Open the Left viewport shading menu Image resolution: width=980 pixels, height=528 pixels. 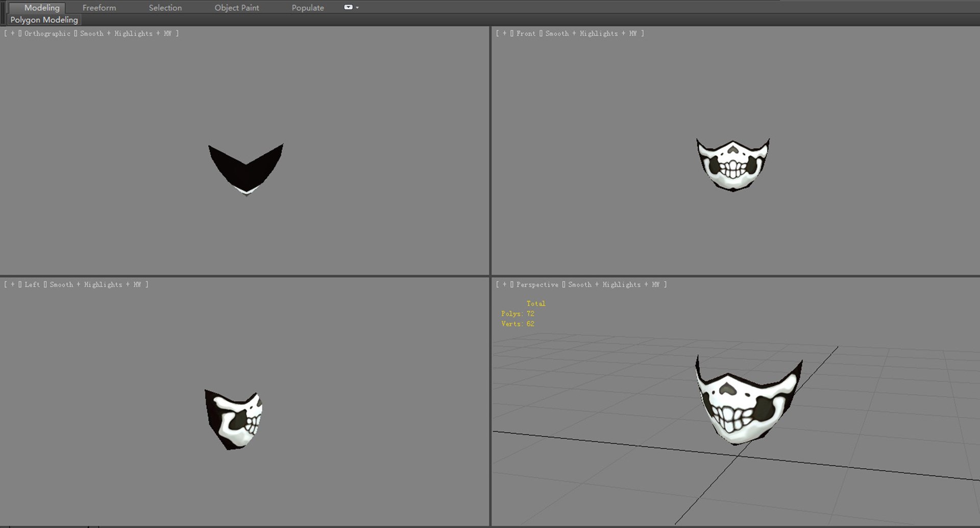[x=95, y=284]
